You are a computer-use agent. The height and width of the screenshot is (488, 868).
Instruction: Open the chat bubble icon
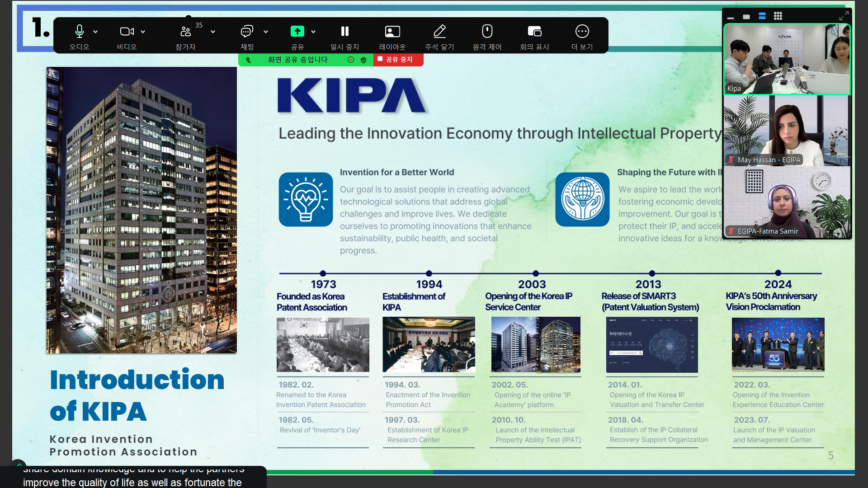(x=246, y=31)
